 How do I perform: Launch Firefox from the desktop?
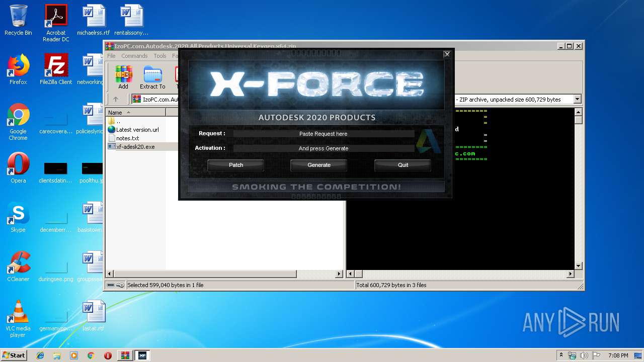pos(18,69)
